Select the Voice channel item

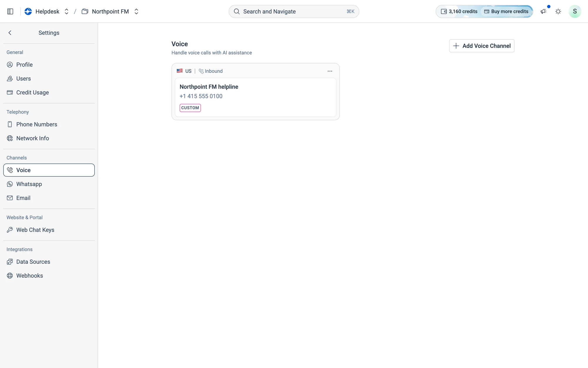(49, 170)
